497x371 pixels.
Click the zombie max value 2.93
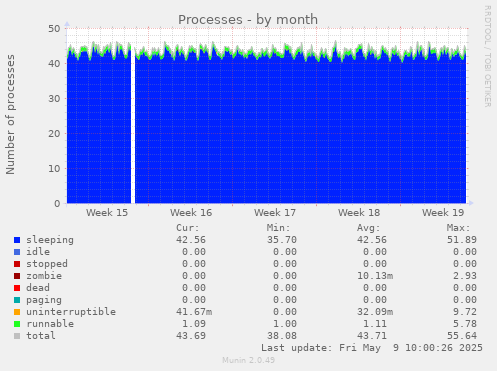click(x=465, y=276)
